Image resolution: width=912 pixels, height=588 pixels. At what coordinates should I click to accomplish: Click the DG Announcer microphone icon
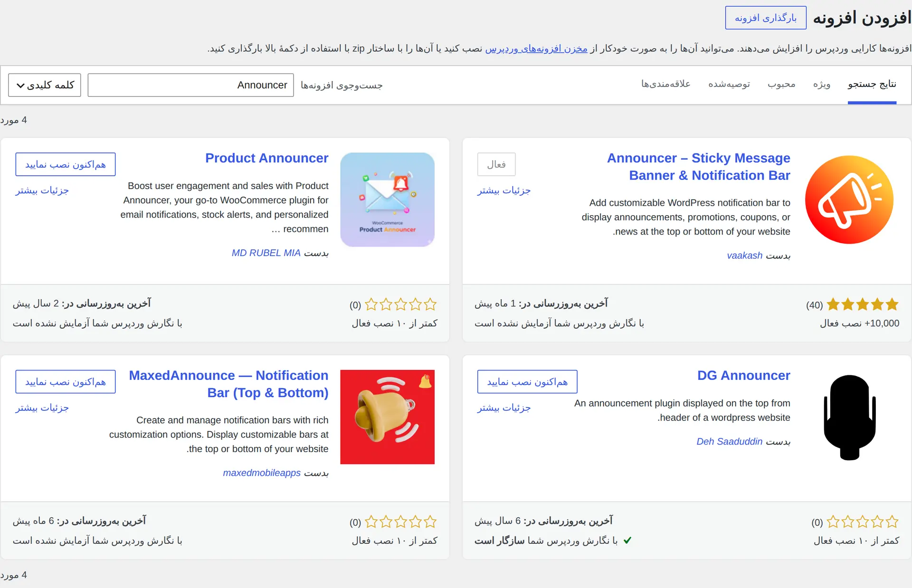[849, 417]
